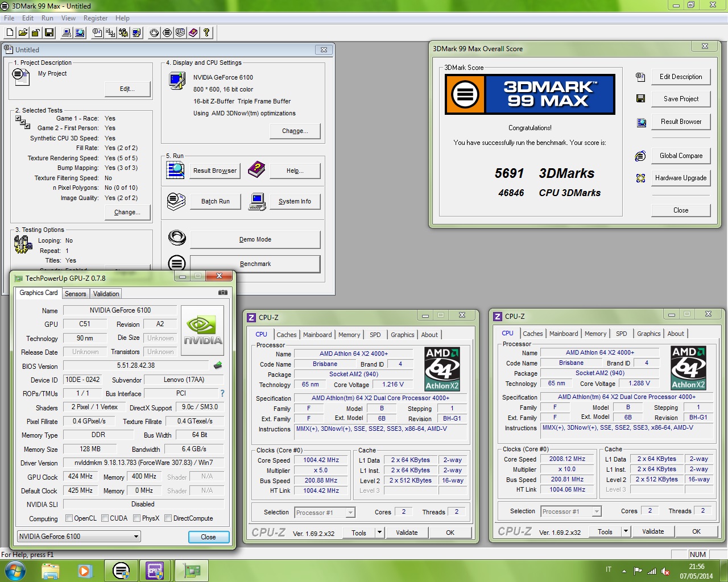Click the Global Compare button
The image size is (728, 582).
point(681,156)
